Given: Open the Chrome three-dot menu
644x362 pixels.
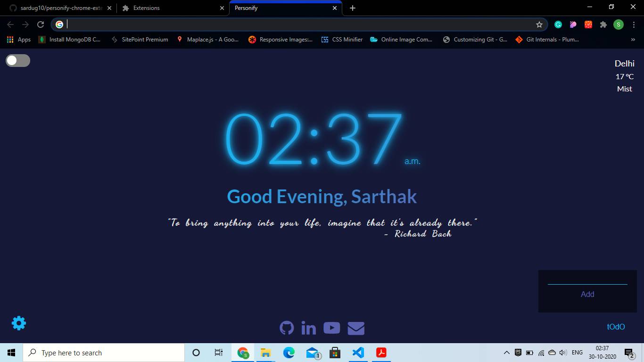Looking at the screenshot, I should [634, 25].
